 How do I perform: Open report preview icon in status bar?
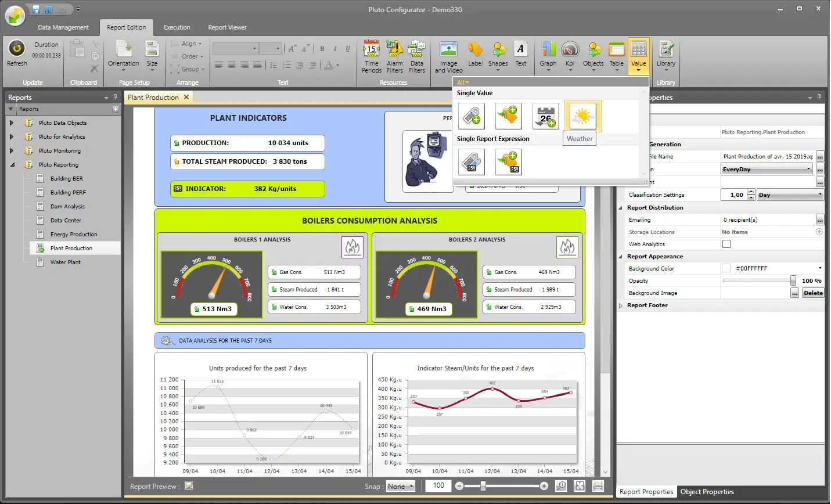point(189,486)
